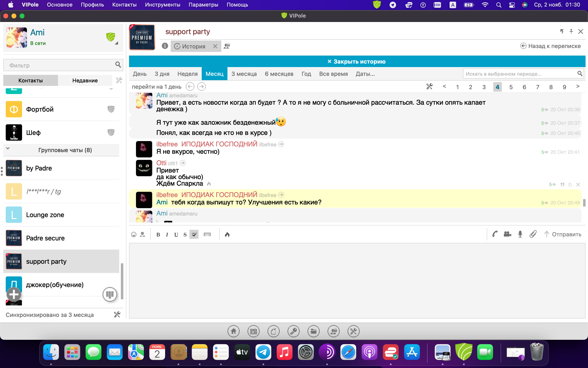Click the mention contact icon in toolbar
The height and width of the screenshot is (368, 588).
142,234
